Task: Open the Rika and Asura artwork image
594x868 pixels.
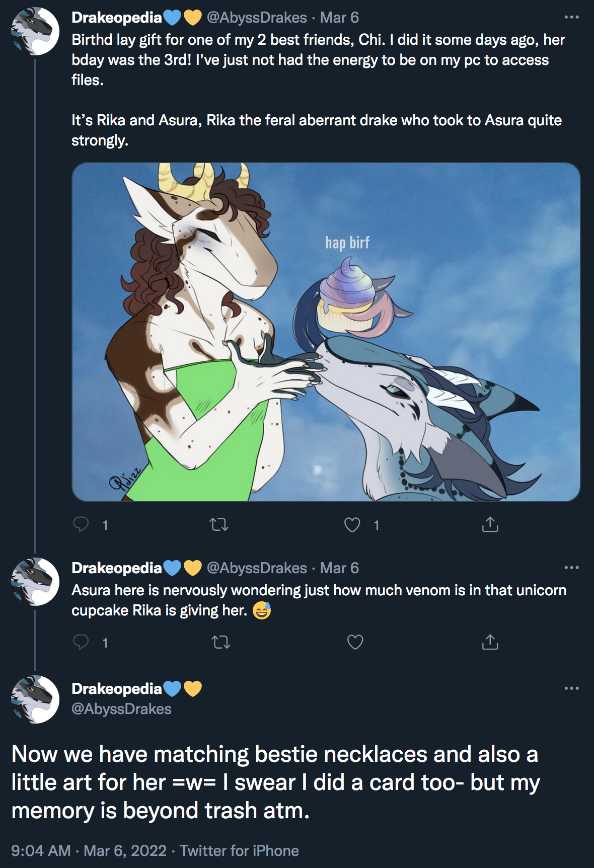Action: click(326, 332)
